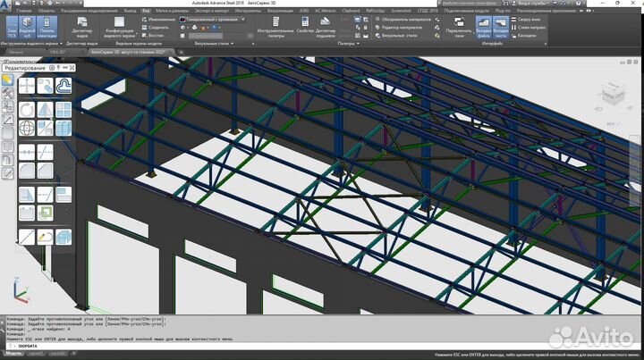Click Named viewports (Именованные) button
The height and width of the screenshot is (360, 644).
[158, 20]
